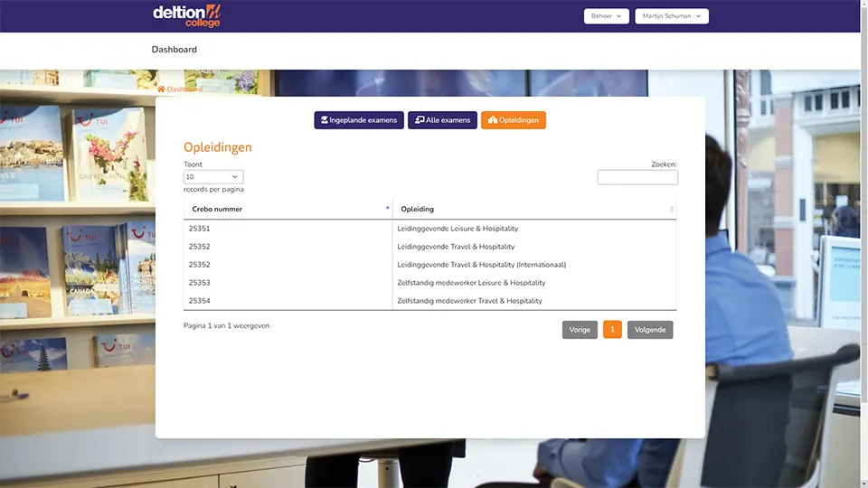
Task: Switch to Alle examens tab
Action: (442, 120)
